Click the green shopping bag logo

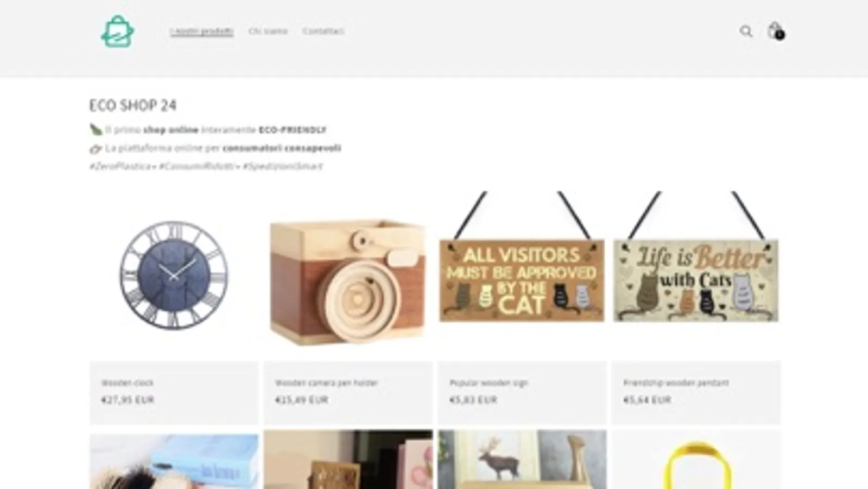[x=118, y=32]
